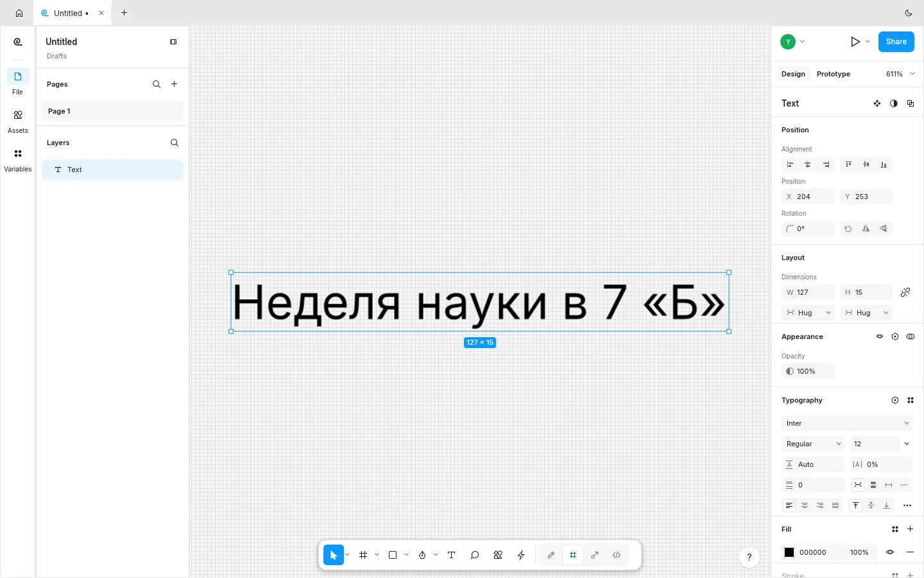The height and width of the screenshot is (578, 924).
Task: Open the Variables sidebar panel
Action: click(18, 160)
